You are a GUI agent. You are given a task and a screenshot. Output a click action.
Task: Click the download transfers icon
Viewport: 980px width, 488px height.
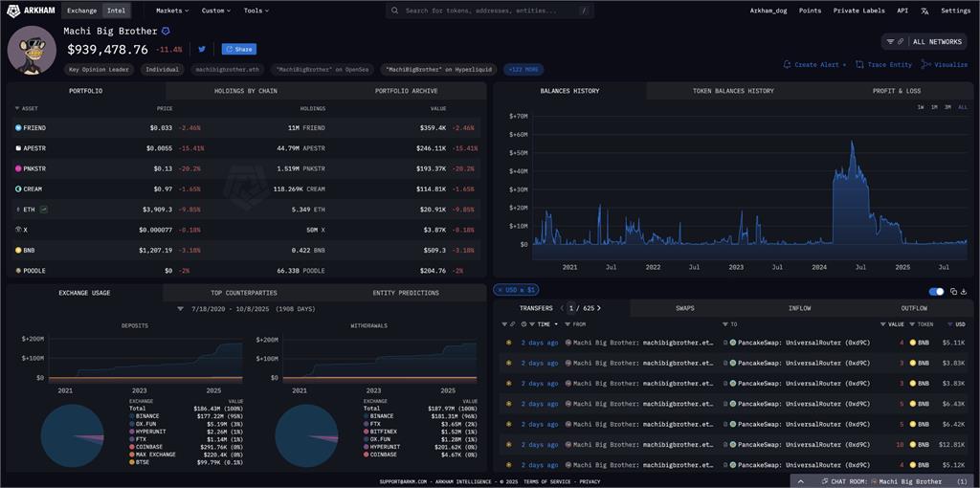coord(962,291)
